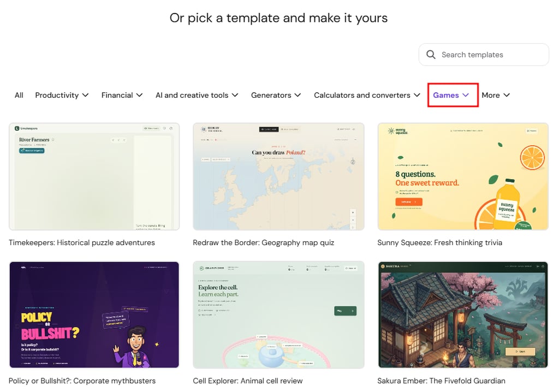Screen dimensions: 559x392
Task: Open the Sunny Squeeze template thumbnail
Action: coord(463,176)
